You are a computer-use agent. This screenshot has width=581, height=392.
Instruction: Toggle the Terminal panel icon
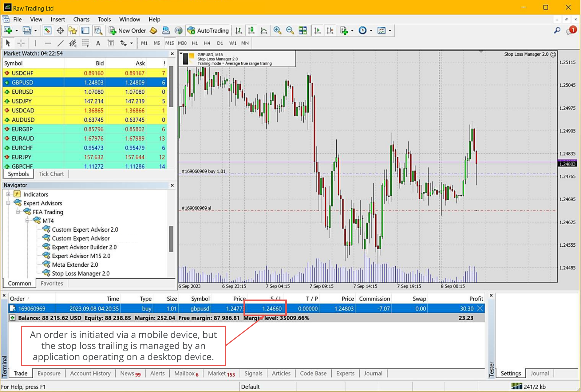85,30
